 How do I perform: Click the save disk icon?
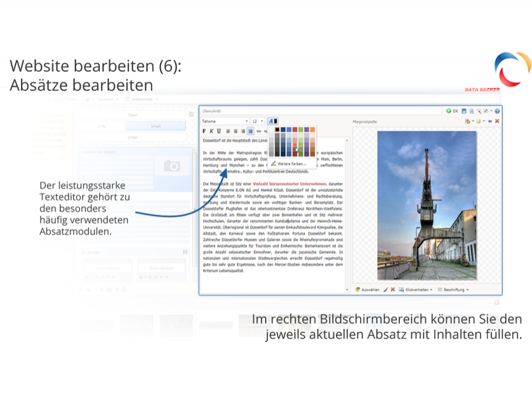point(464,111)
